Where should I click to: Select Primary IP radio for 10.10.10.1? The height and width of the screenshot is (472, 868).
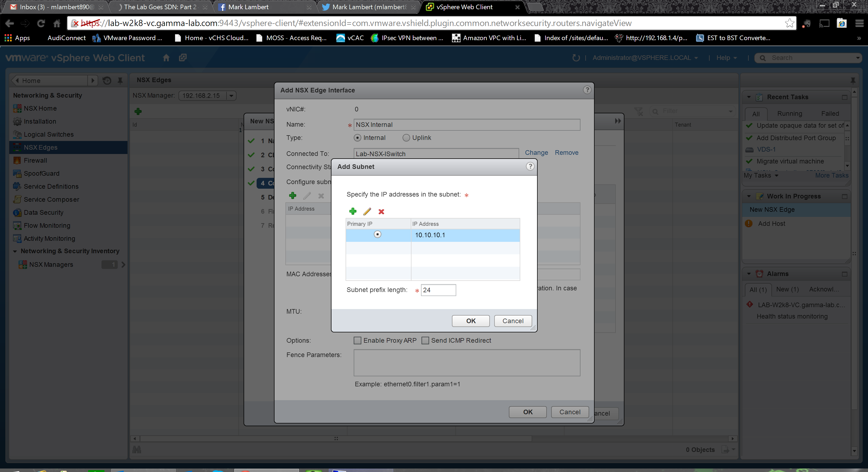point(377,234)
